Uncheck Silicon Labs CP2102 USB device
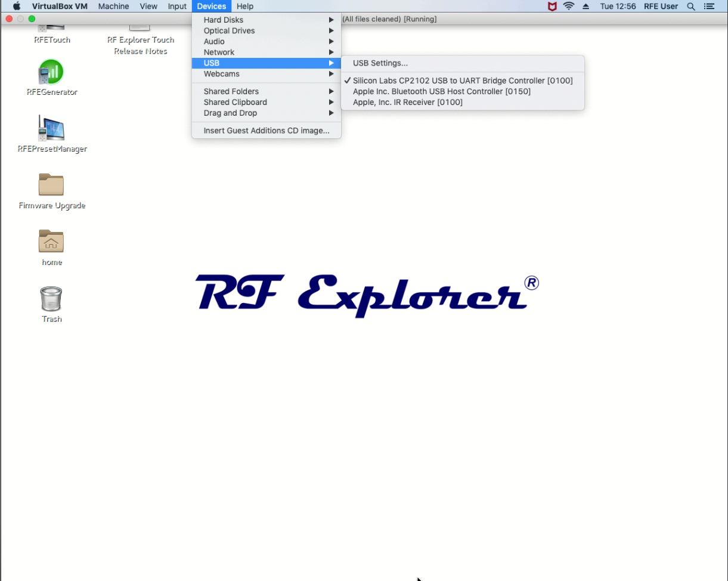Screen dimensions: 728x581 coord(462,81)
